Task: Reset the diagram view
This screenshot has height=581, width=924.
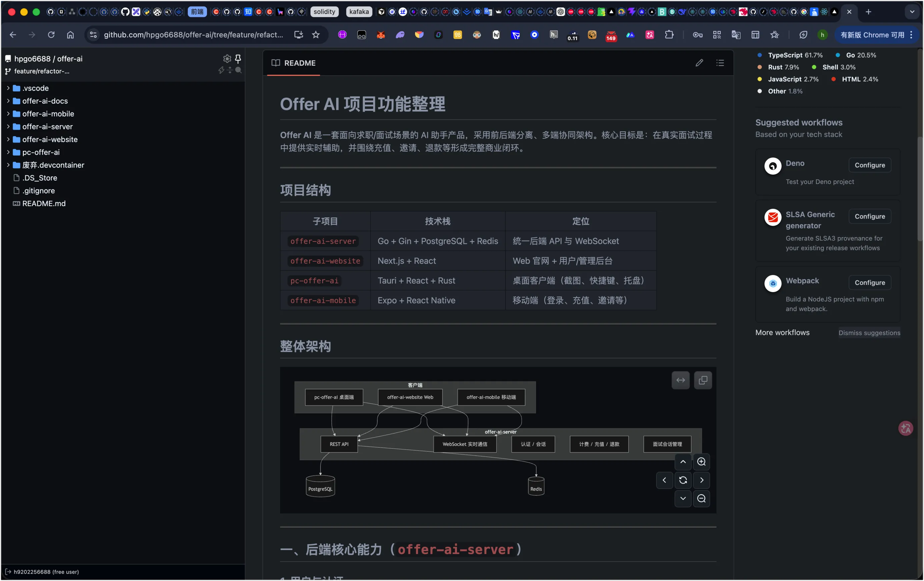Action: tap(683, 480)
